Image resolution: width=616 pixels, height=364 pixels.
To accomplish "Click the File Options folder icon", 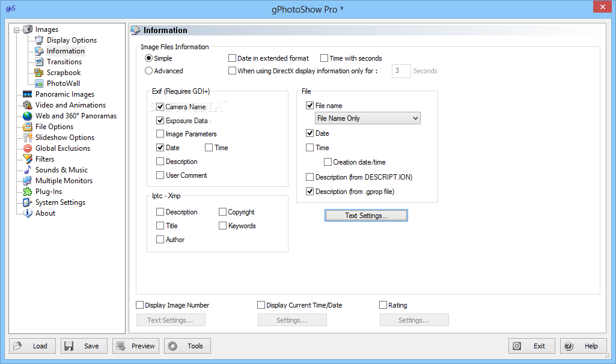I will [x=28, y=126].
